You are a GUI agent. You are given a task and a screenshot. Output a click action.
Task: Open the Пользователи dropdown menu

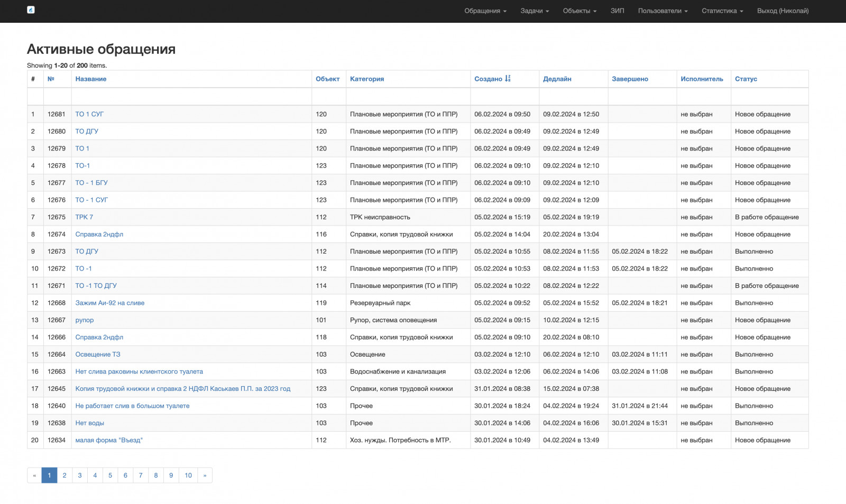pos(663,11)
